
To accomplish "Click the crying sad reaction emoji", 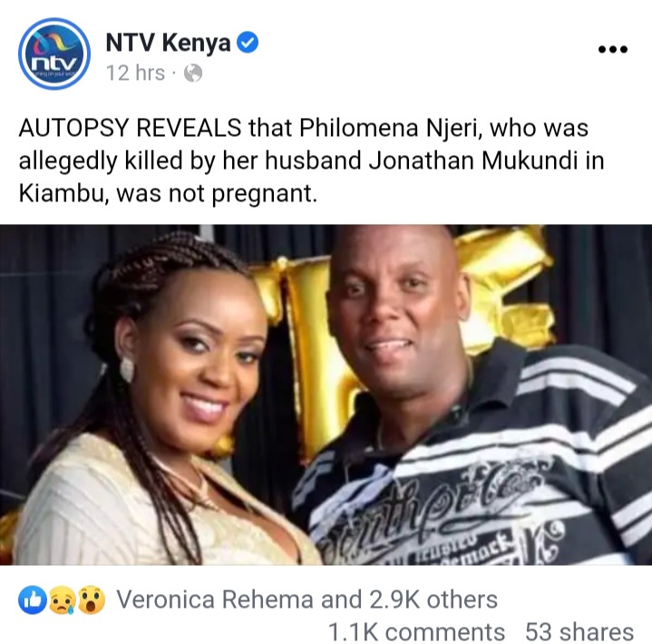I will click(63, 600).
